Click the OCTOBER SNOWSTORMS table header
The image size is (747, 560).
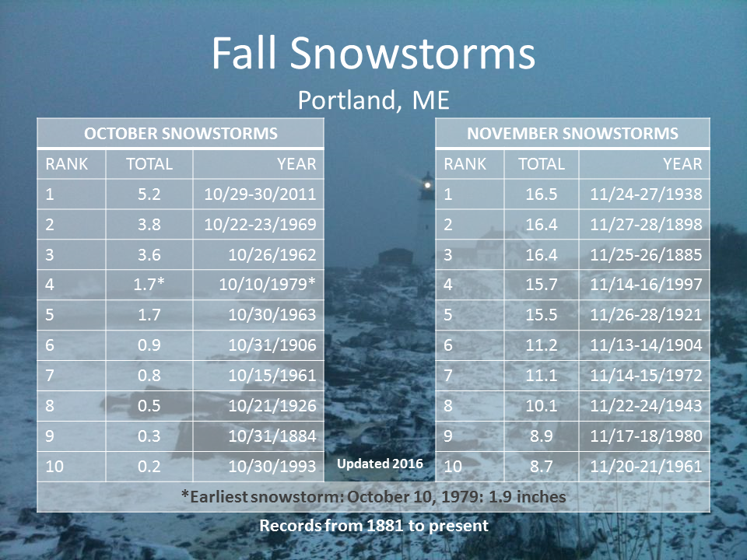(181, 133)
